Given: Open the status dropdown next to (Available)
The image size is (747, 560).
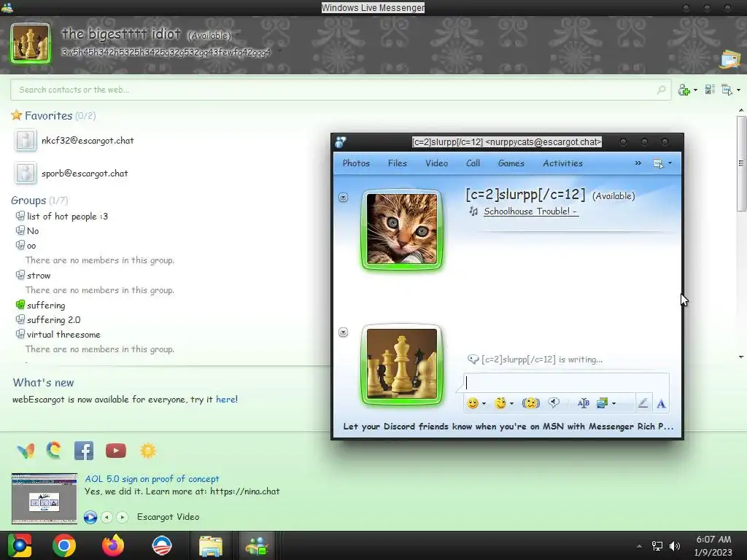Looking at the screenshot, I should [x=237, y=35].
